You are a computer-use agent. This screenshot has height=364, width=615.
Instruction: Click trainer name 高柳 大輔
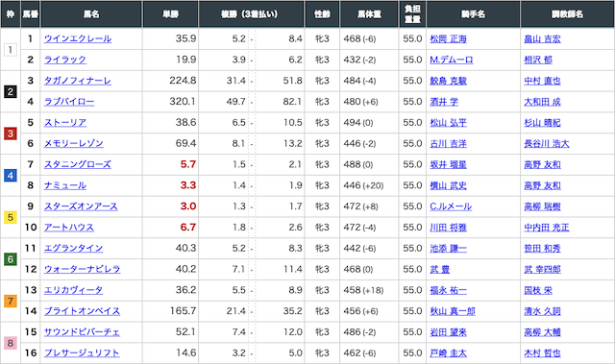(x=542, y=332)
